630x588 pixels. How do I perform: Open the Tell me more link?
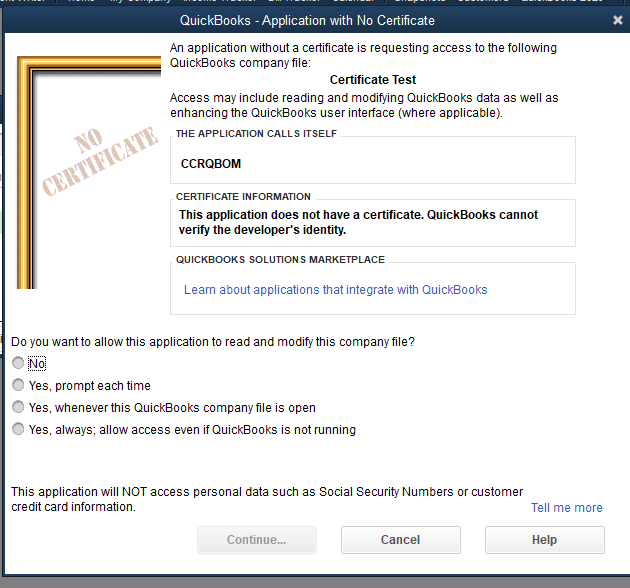coord(567,508)
